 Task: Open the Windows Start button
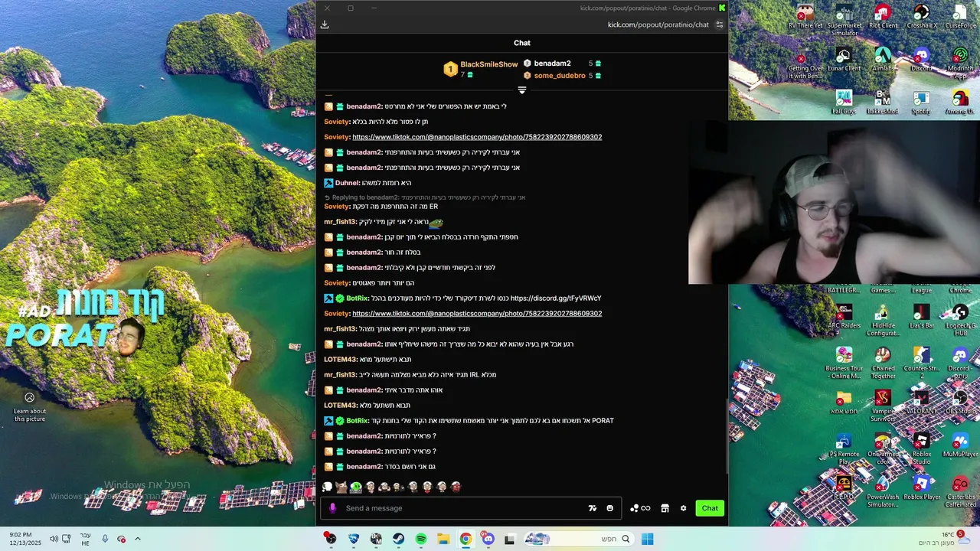[648, 539]
